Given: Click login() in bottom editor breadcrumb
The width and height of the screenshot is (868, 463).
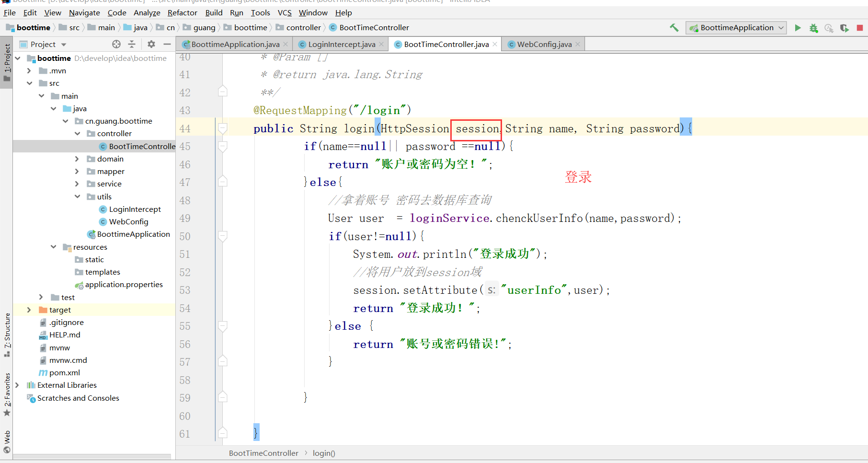Looking at the screenshot, I should [x=324, y=453].
